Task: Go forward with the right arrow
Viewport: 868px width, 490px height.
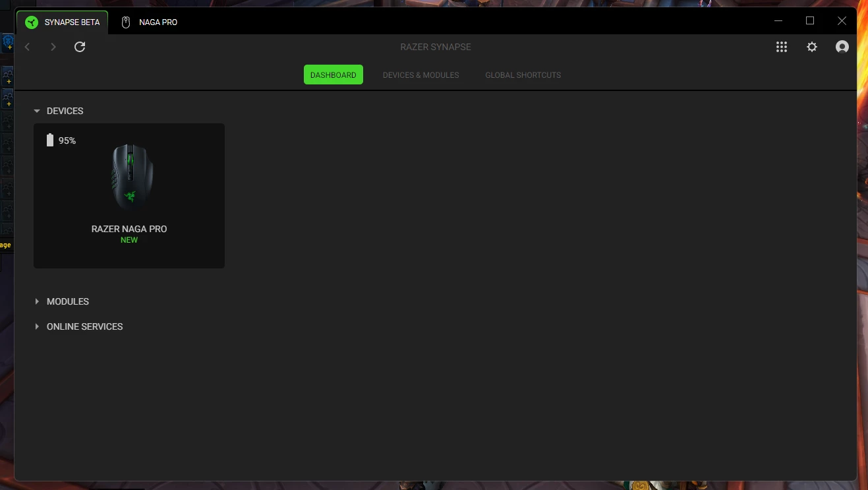Action: (53, 47)
